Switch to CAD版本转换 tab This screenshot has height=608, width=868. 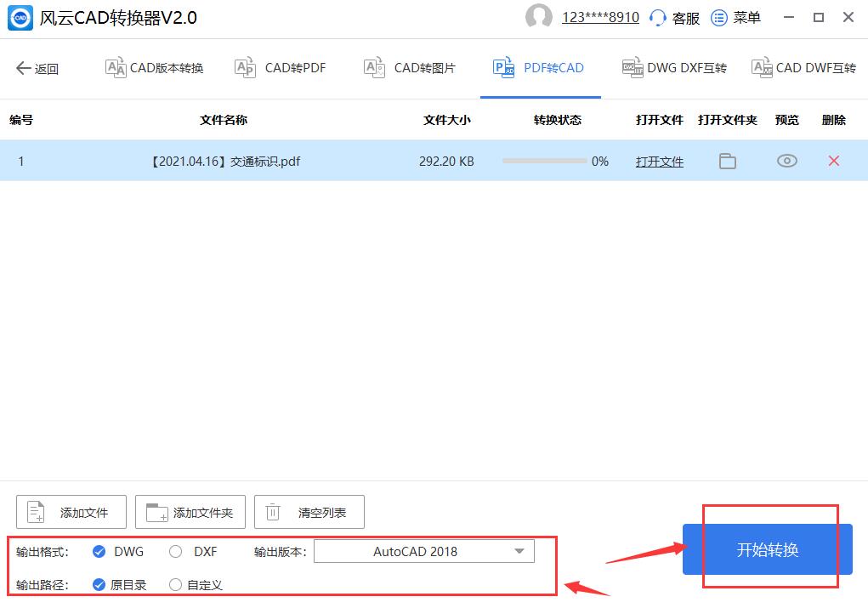(155, 68)
